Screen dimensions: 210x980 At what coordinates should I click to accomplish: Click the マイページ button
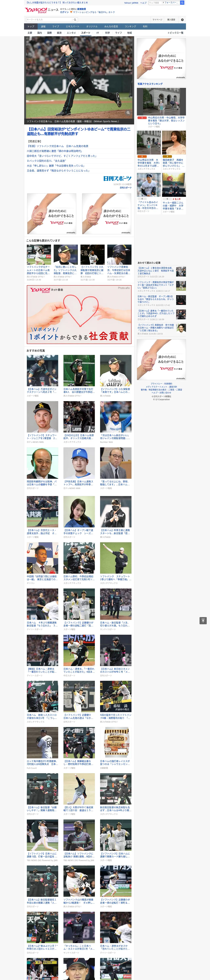(x=157, y=20)
